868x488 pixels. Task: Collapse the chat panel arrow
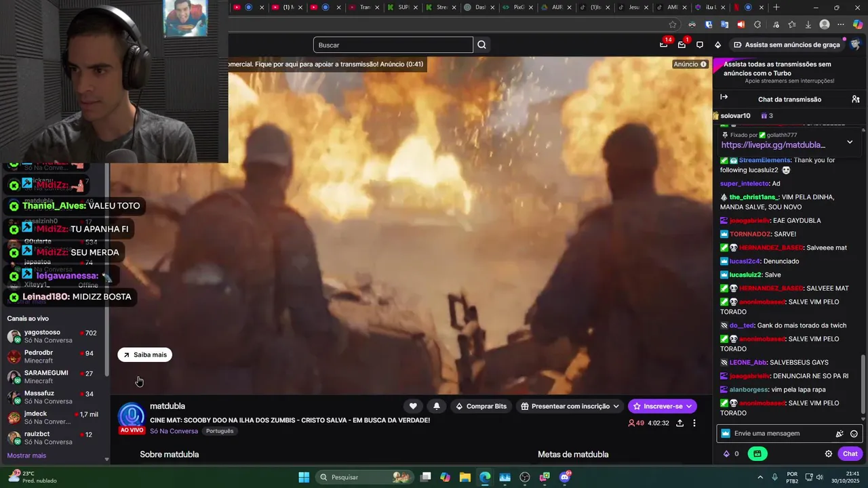click(724, 98)
